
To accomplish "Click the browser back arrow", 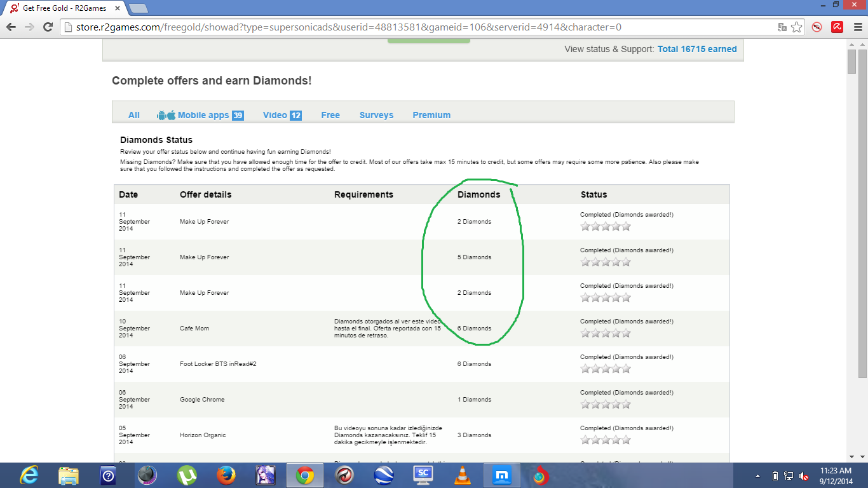I will click(11, 27).
